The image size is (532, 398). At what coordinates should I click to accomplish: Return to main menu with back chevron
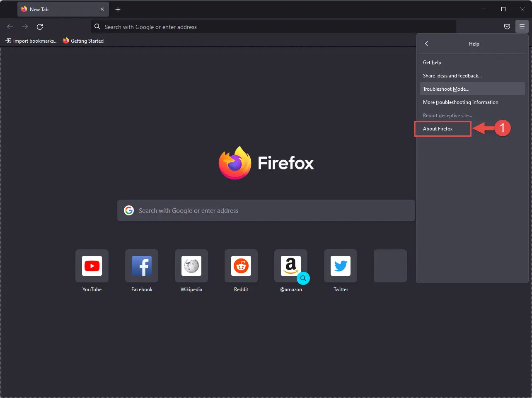[426, 43]
